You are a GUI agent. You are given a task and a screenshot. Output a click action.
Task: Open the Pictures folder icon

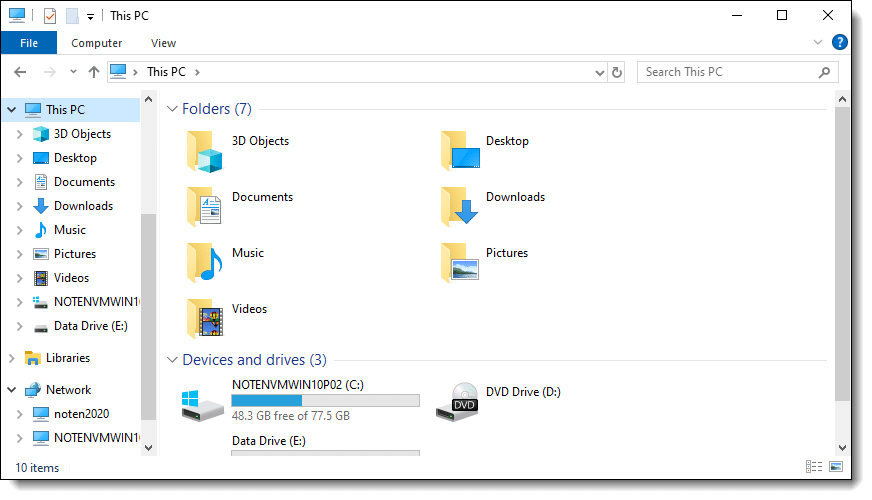click(460, 263)
